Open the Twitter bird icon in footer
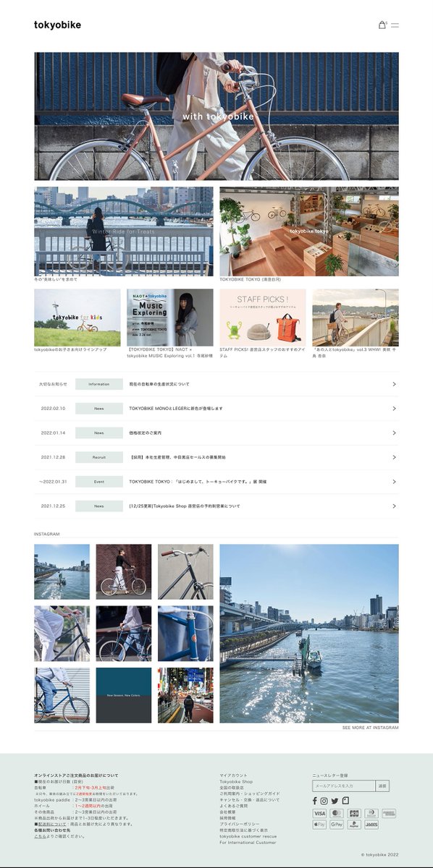 335,801
